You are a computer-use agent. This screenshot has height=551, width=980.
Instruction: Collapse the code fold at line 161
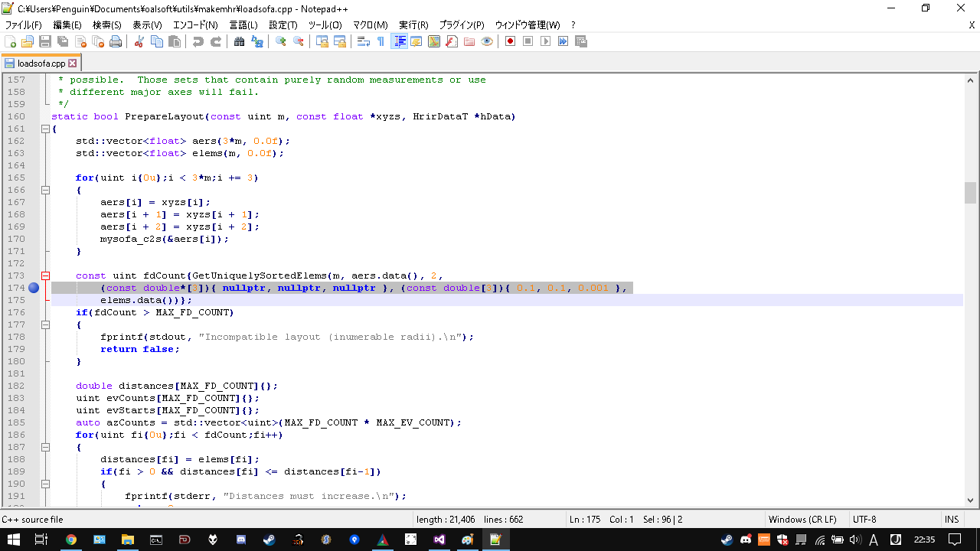point(44,129)
